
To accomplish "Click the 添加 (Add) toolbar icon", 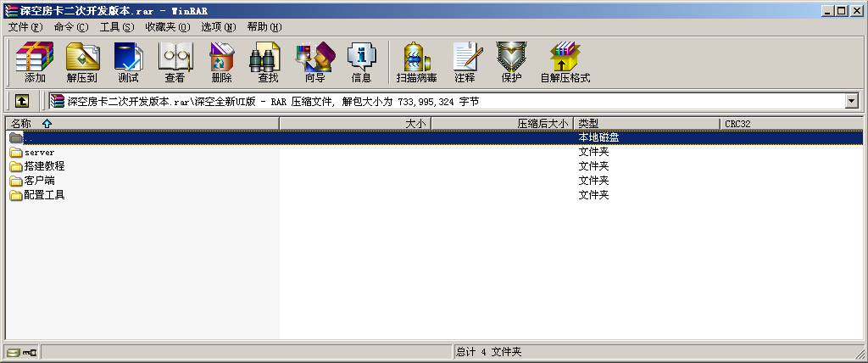I will [35, 62].
